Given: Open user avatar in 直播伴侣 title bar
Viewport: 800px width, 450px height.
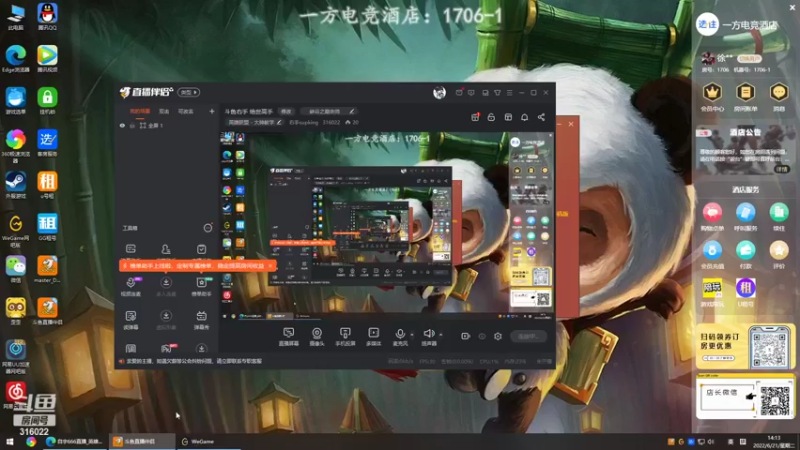Looking at the screenshot, I should [x=439, y=92].
